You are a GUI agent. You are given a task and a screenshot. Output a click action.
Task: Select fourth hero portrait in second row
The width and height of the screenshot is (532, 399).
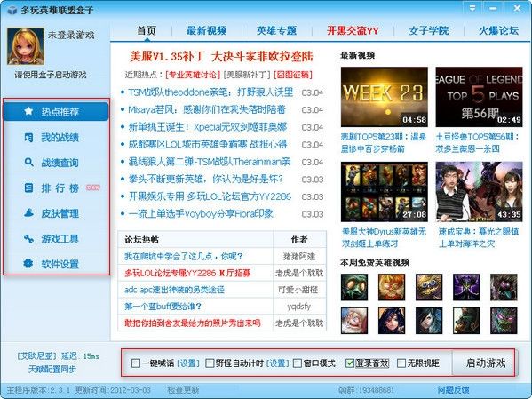tap(466, 321)
